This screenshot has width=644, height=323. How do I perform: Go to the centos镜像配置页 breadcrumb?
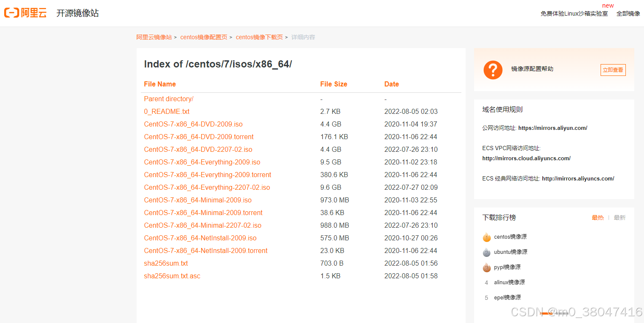tap(204, 37)
